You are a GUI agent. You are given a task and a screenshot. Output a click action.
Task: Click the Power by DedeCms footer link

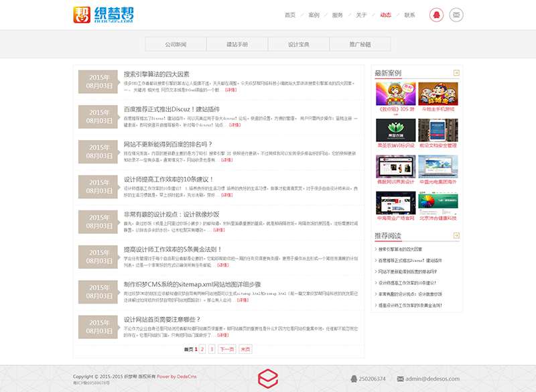pos(177,377)
